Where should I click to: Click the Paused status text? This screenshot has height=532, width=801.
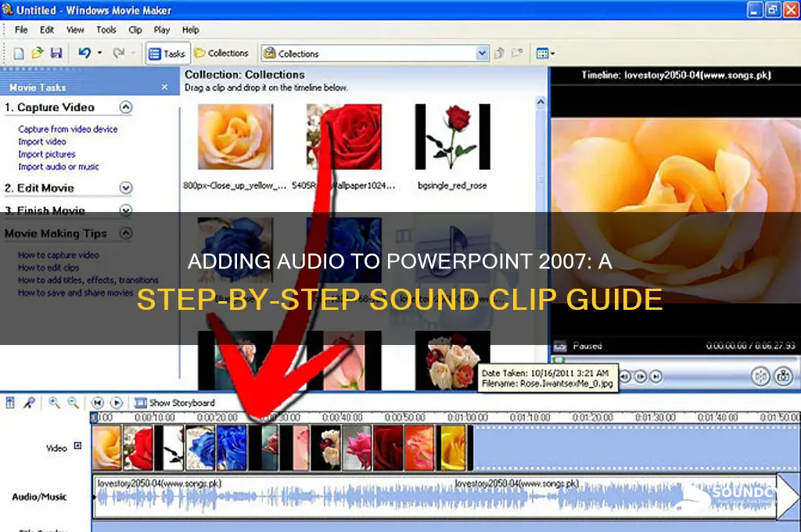coord(587,346)
